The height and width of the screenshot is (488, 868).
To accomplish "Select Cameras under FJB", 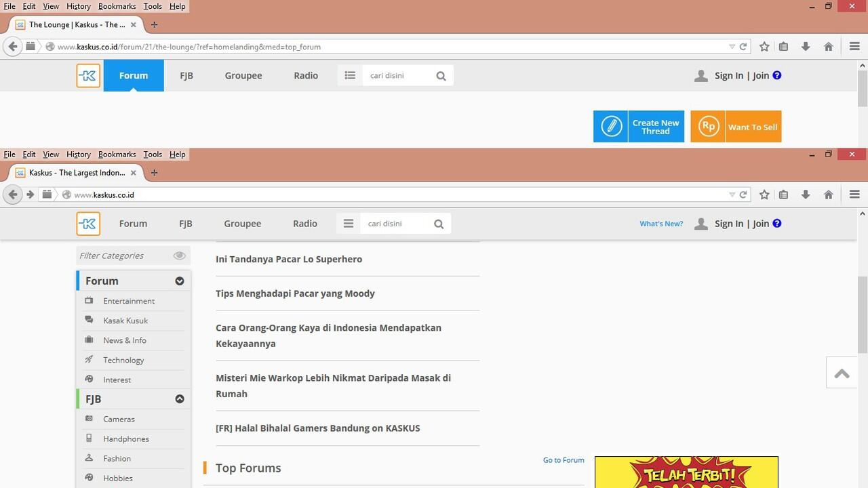I will (119, 419).
